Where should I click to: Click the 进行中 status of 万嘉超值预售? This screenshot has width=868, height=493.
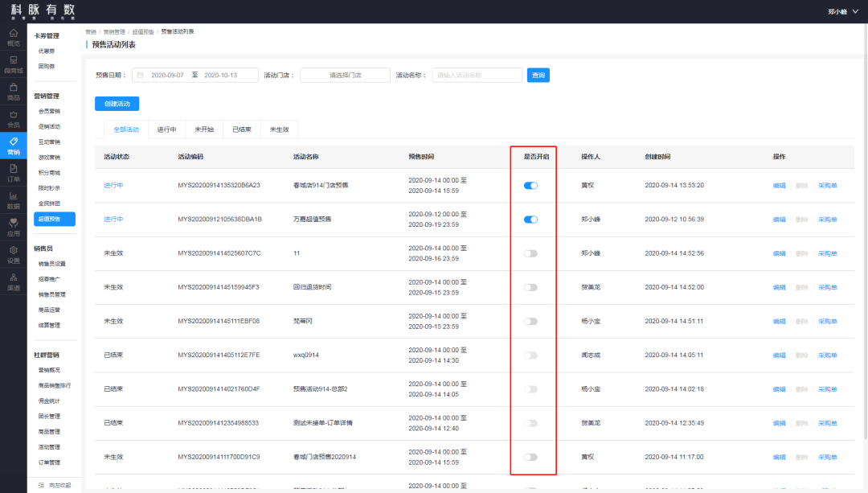[113, 220]
